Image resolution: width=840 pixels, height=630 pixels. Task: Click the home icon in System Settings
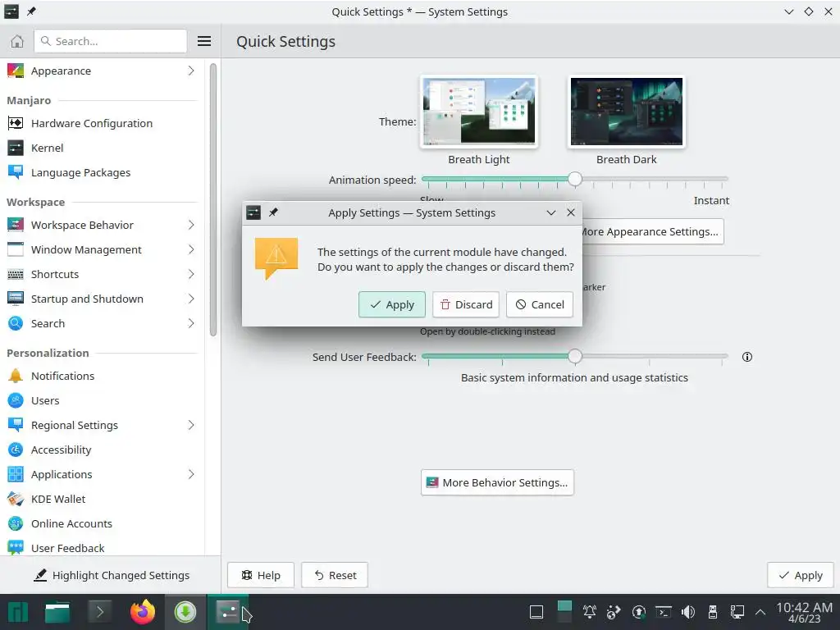click(x=17, y=41)
